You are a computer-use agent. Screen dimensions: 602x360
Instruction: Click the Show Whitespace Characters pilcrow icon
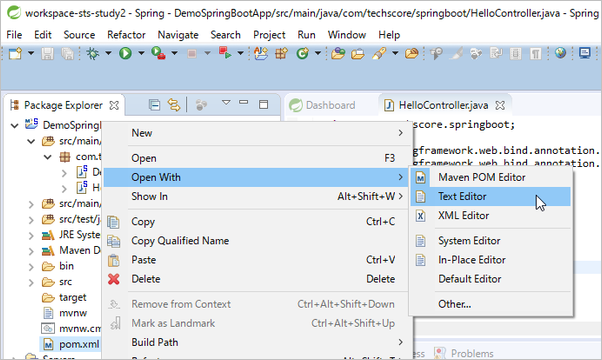[535, 53]
